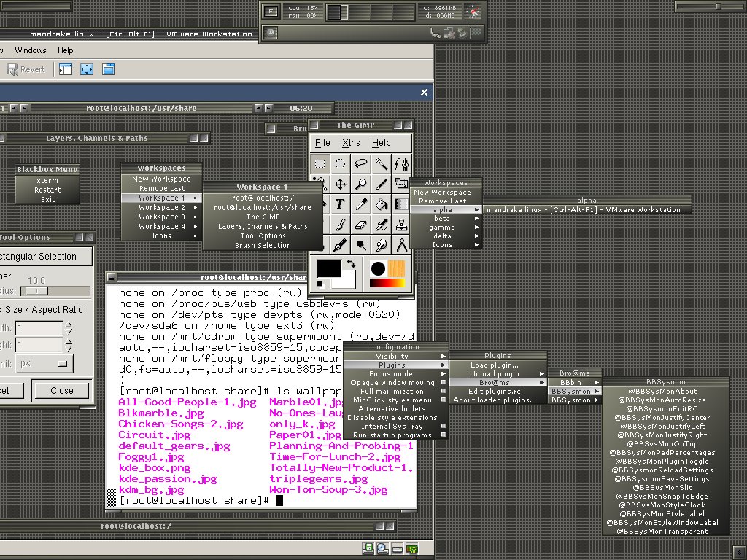
Task: Toggle Full maximization option
Action: tap(395, 392)
